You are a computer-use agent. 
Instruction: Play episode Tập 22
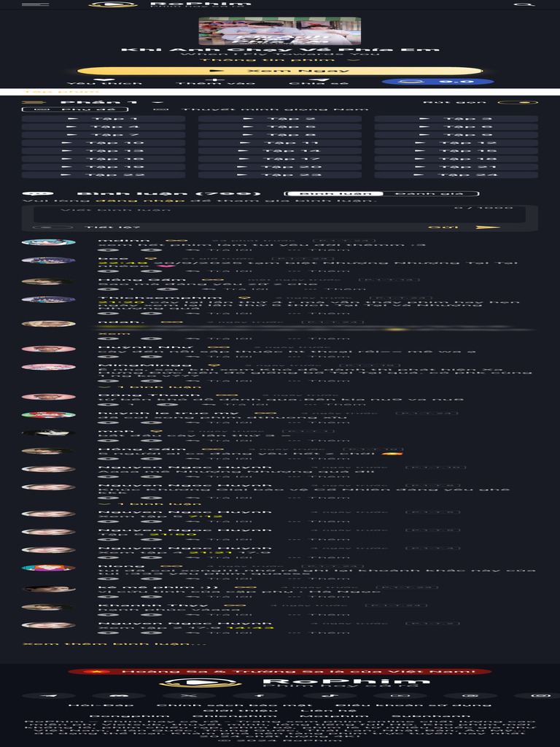coord(104,175)
